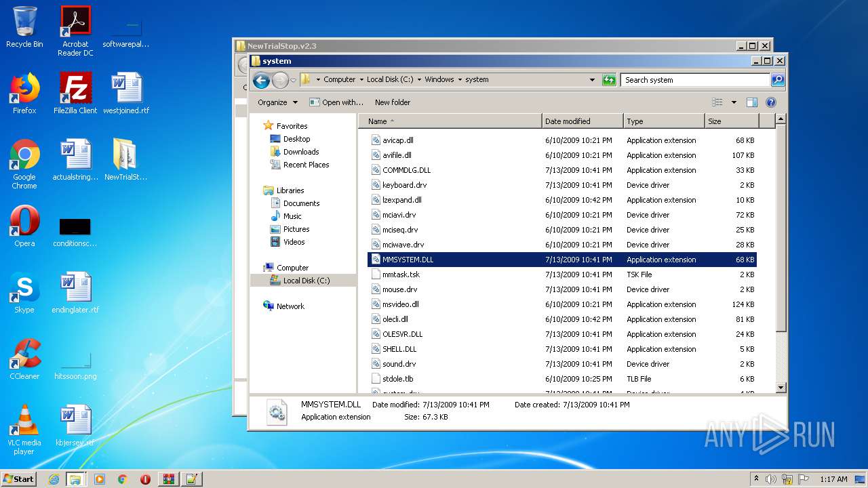The image size is (868, 488).
Task: Select Documents library
Action: (x=301, y=203)
